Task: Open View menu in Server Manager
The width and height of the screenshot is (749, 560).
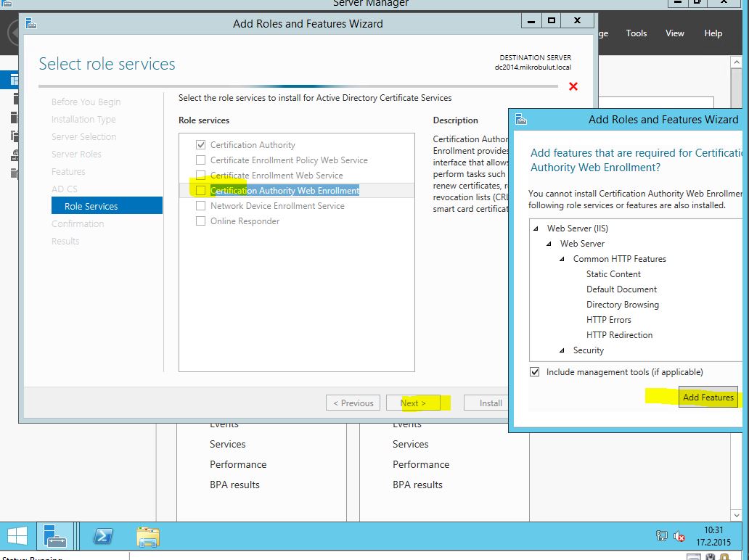Action: tap(675, 33)
